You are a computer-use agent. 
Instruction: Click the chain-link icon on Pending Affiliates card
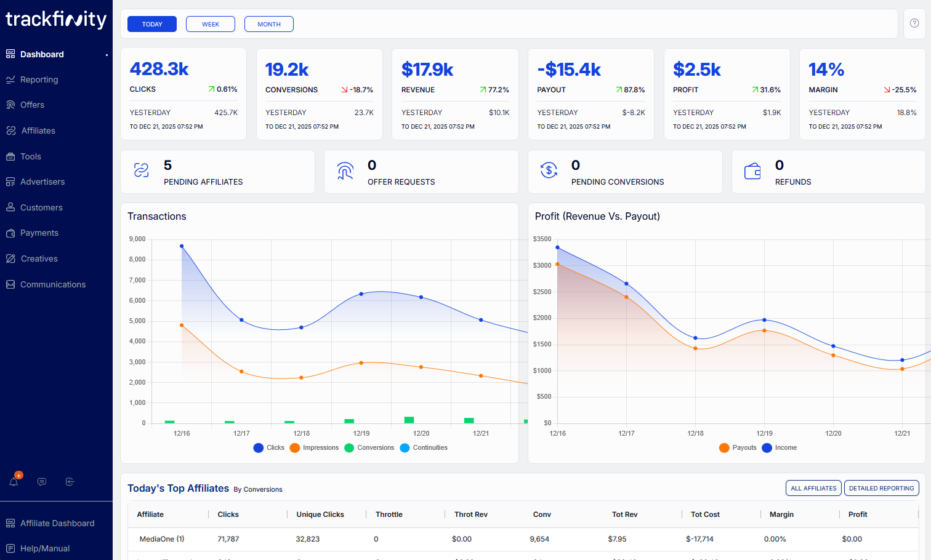[x=141, y=171]
